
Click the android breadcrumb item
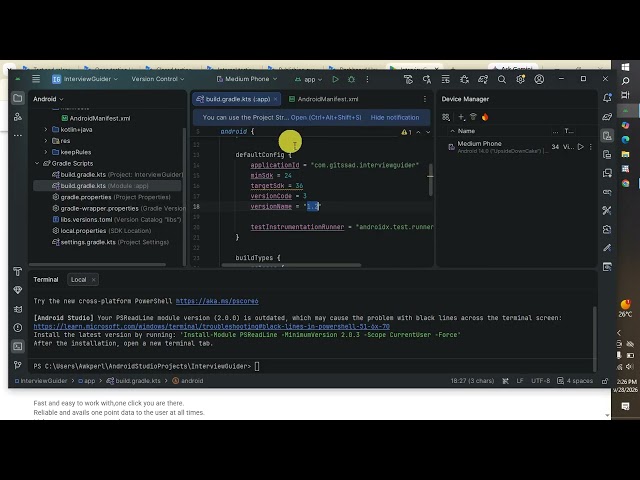(188, 381)
